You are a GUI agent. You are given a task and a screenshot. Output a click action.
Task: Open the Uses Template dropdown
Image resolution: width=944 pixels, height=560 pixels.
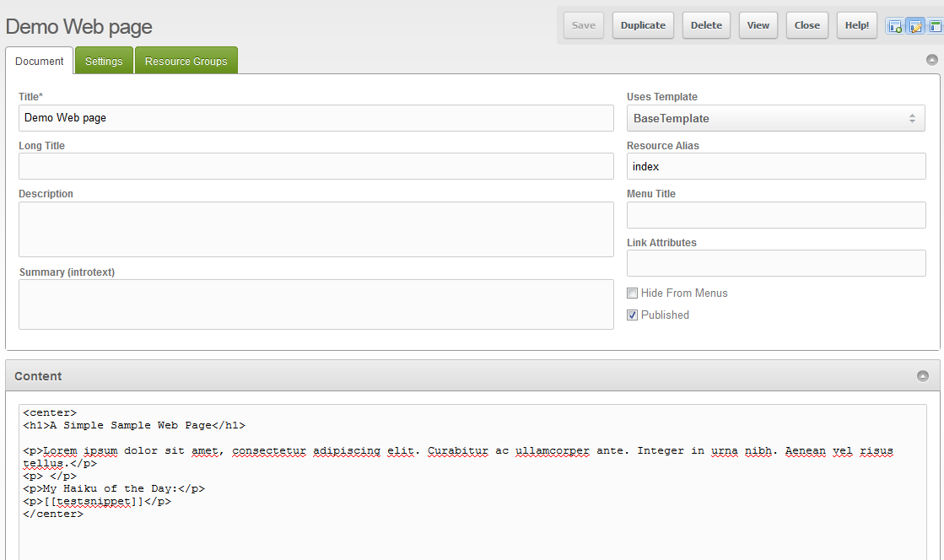coord(775,119)
